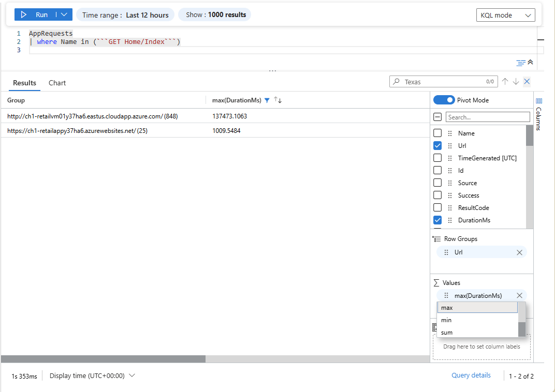Click the Texas search input field
This screenshot has height=392, width=555.
click(444, 82)
